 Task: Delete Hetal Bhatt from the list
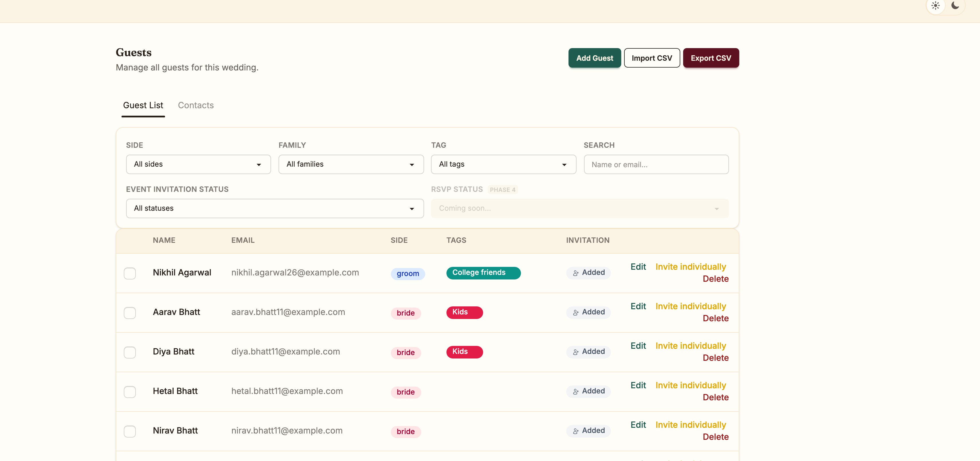tap(716, 397)
